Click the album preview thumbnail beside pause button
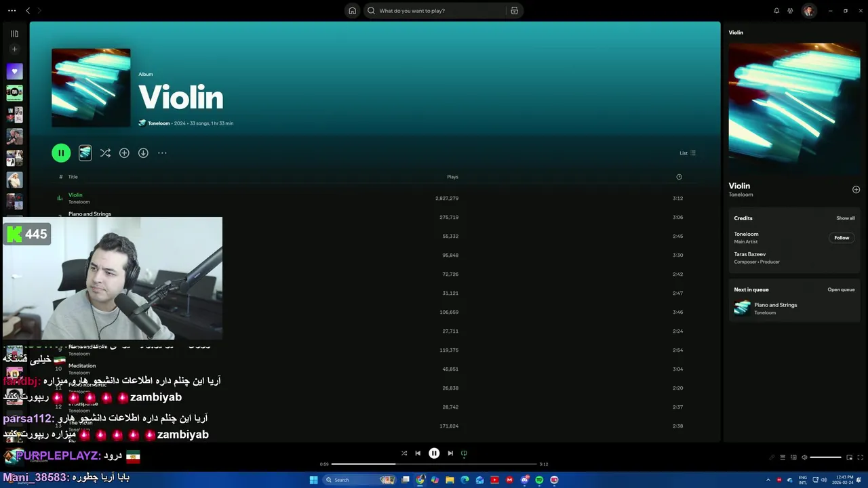Image resolution: width=868 pixels, height=488 pixels. coord(85,153)
